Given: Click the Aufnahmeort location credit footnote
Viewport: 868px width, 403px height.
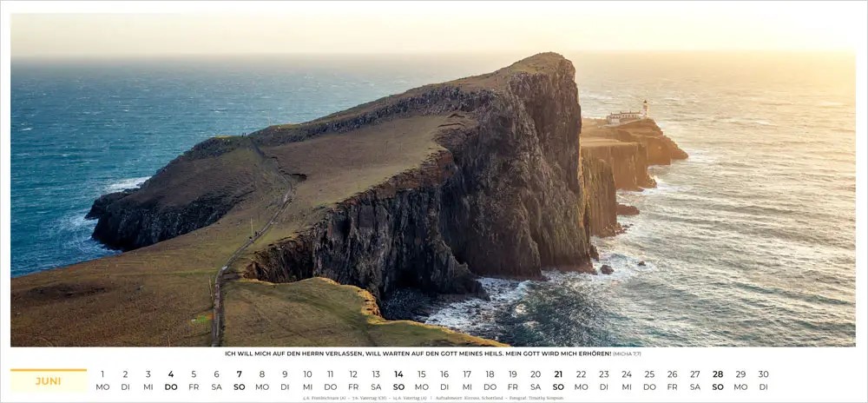Looking at the screenshot, I should click(470, 398).
